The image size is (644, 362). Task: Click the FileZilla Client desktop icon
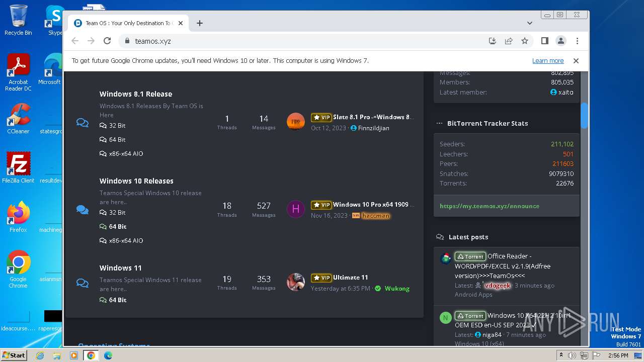tap(18, 168)
